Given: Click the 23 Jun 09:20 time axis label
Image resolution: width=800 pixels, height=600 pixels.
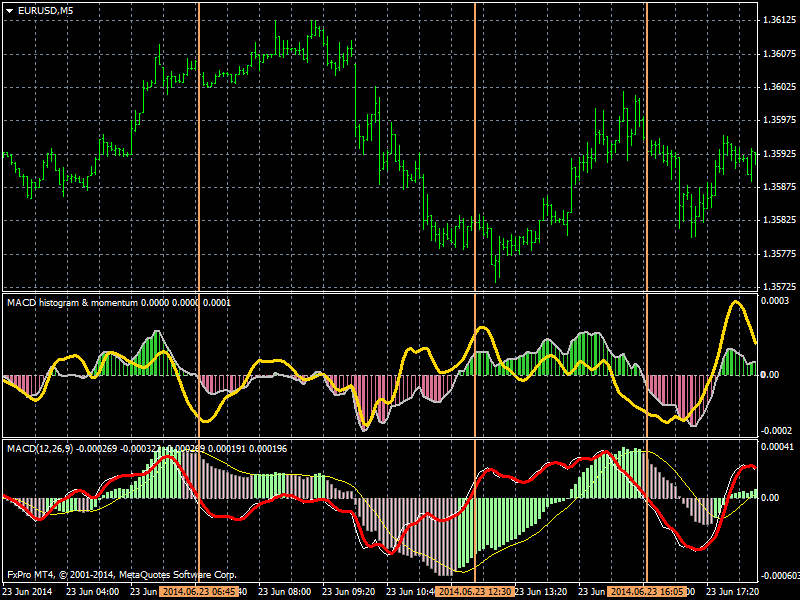Looking at the screenshot, I should pos(348,592).
